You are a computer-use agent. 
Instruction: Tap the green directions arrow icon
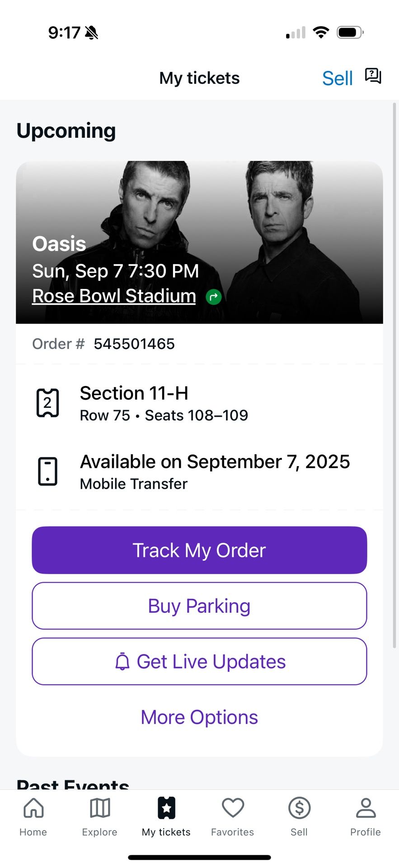213,297
